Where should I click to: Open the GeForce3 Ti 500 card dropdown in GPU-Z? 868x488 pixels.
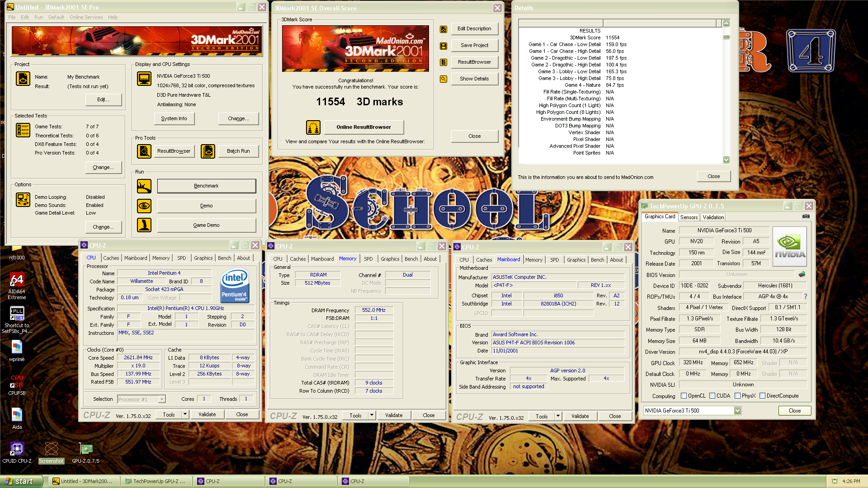[x=737, y=411]
